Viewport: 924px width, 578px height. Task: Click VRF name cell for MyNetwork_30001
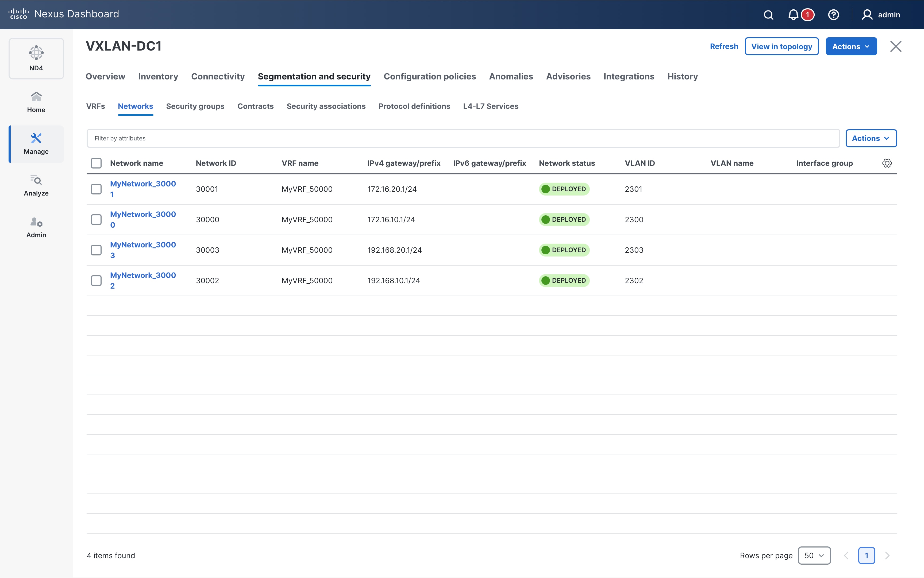coord(307,189)
